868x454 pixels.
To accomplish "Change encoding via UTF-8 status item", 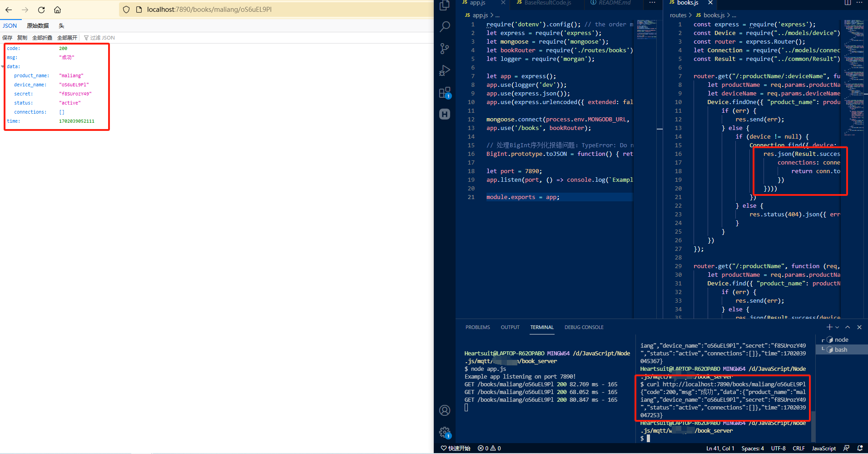I will point(778,449).
